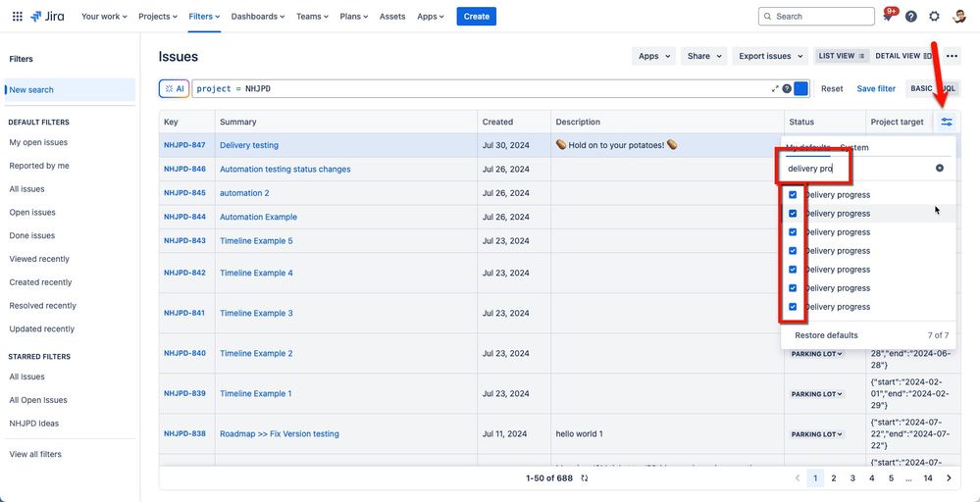Switch to the System tab in column picker

(x=853, y=148)
